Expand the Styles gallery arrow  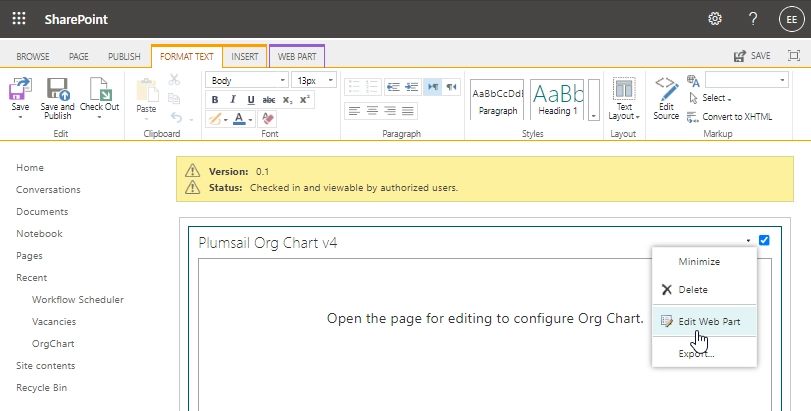tap(594, 100)
